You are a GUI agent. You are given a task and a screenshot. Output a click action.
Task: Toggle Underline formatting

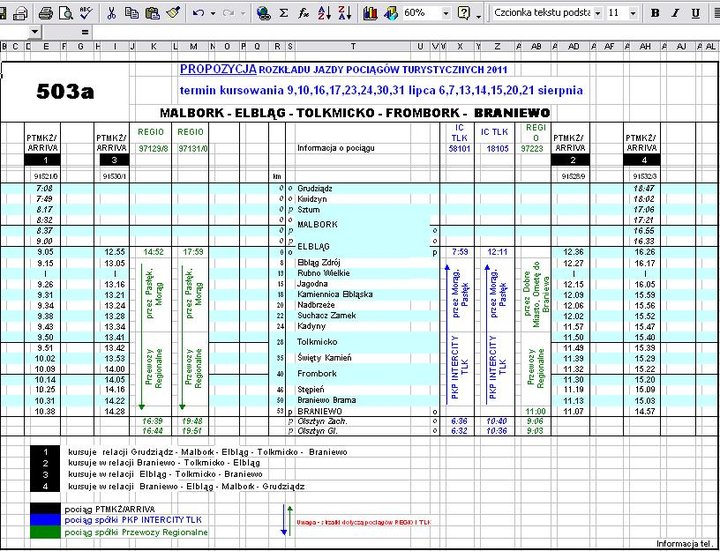pyautogui.click(x=696, y=13)
